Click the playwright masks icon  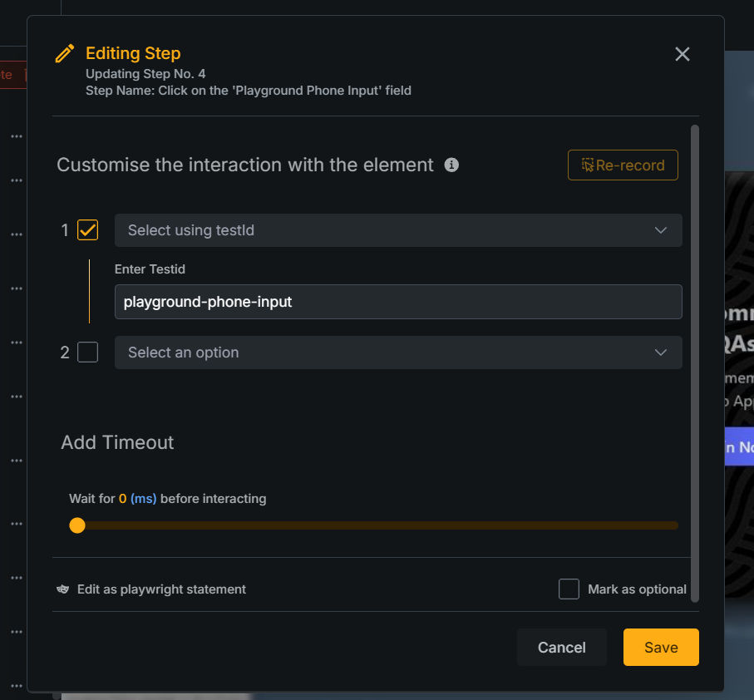63,589
